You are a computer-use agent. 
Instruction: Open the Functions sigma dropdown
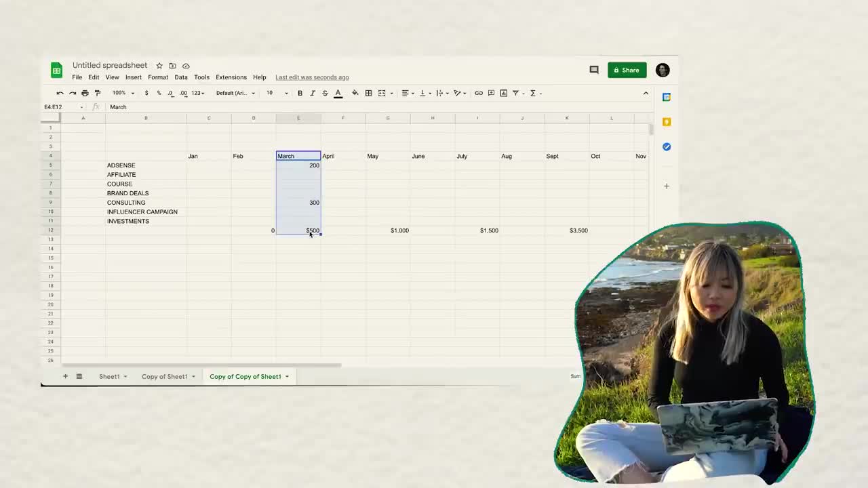535,93
